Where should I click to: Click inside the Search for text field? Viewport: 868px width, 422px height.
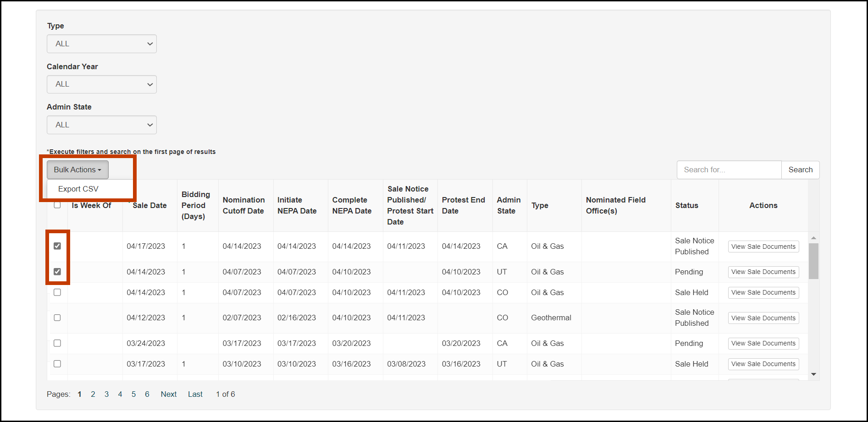729,170
